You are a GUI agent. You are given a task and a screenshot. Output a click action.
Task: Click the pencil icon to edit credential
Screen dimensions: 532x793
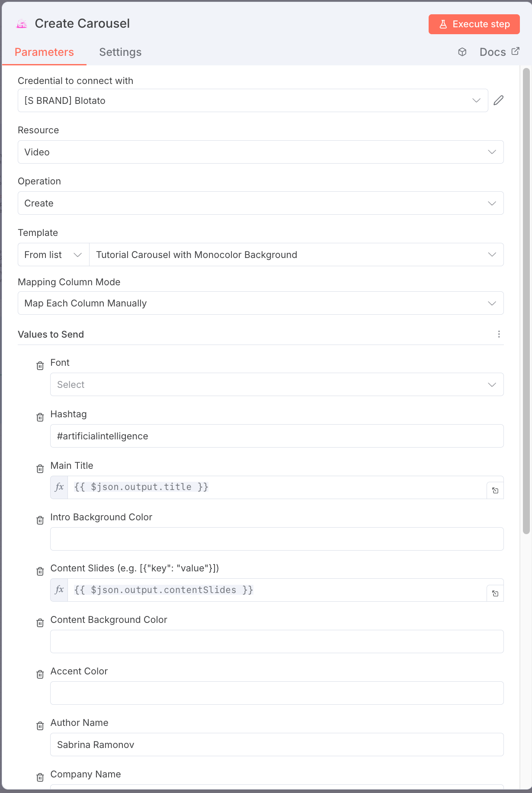[498, 100]
